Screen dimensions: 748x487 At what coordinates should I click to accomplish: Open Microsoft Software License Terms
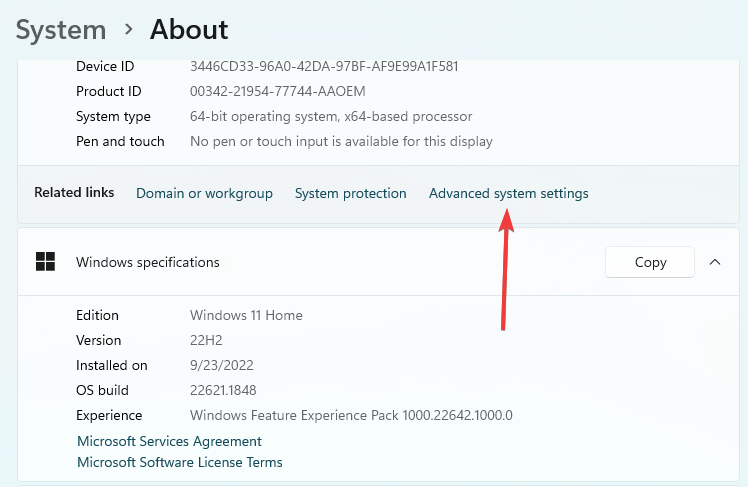tap(180, 462)
